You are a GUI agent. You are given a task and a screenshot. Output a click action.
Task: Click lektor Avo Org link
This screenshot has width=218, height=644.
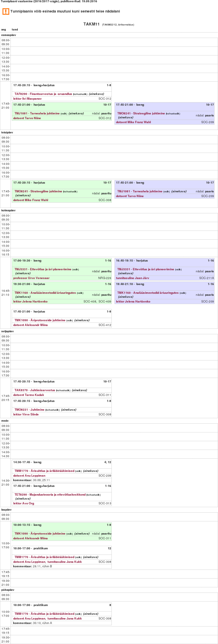[23, 503]
